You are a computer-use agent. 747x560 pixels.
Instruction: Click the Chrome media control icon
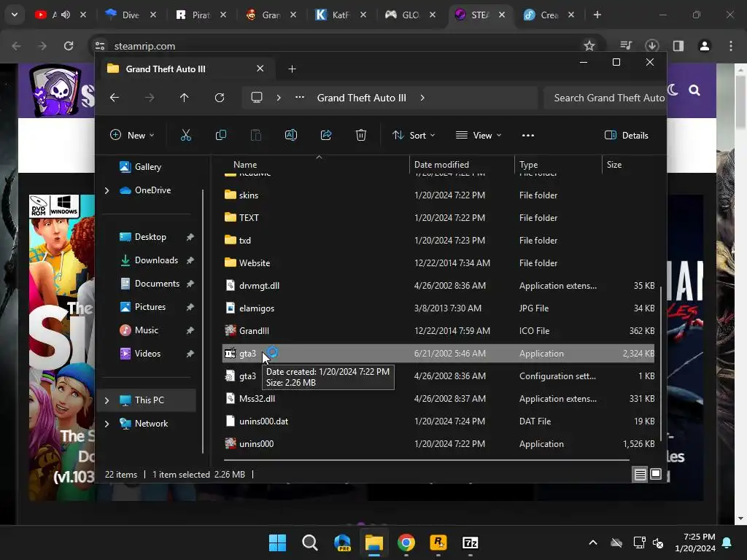625,46
